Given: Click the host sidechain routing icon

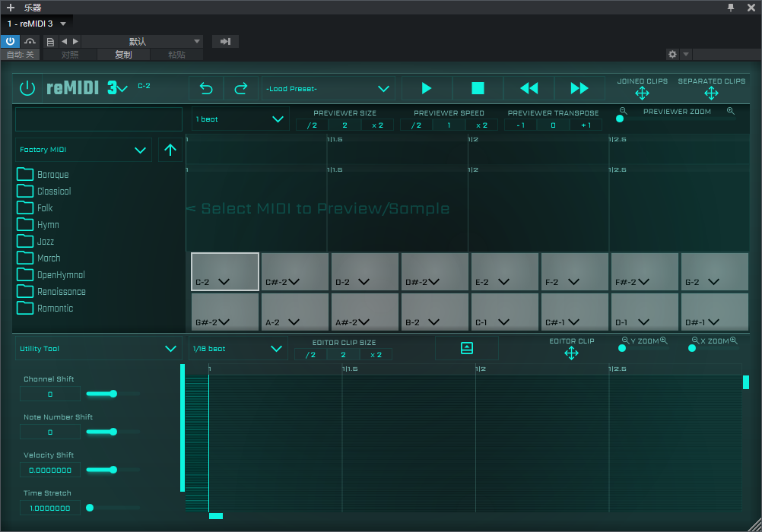Looking at the screenshot, I should (30, 41).
